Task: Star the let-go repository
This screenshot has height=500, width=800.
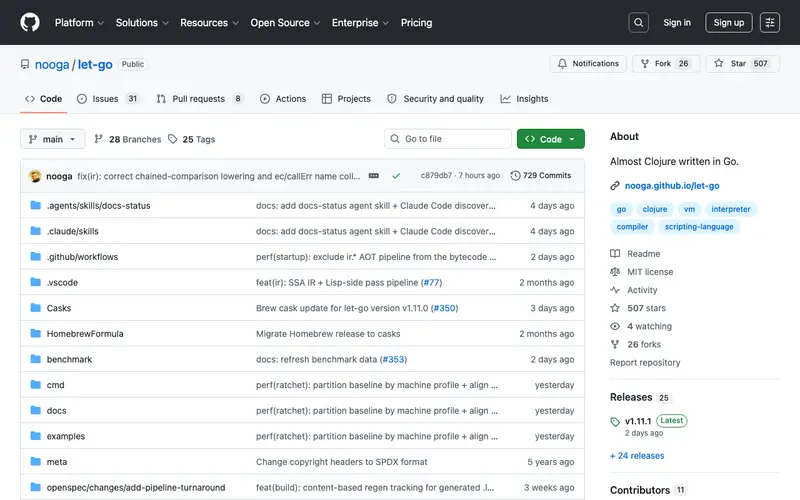Action: (742, 64)
